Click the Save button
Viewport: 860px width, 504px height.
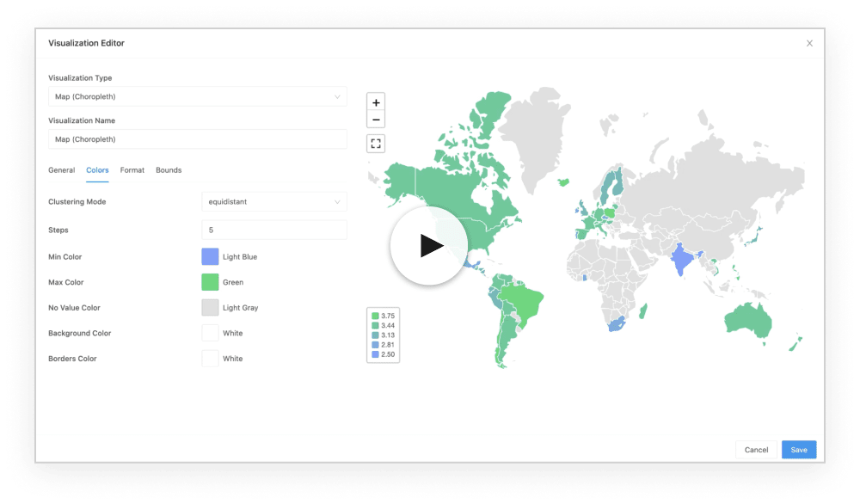pos(798,450)
